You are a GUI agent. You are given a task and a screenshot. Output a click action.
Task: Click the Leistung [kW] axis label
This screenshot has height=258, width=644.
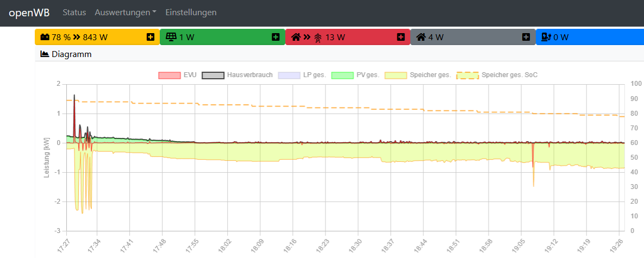[x=46, y=158]
